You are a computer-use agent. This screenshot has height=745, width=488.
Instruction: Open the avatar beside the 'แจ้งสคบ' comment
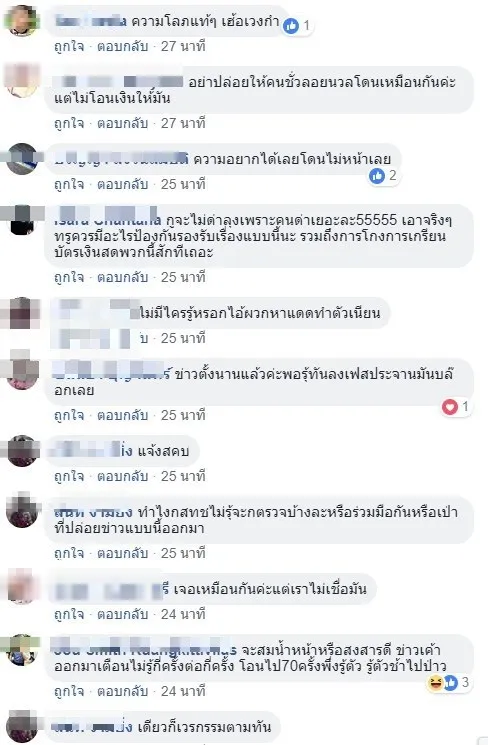(22, 450)
